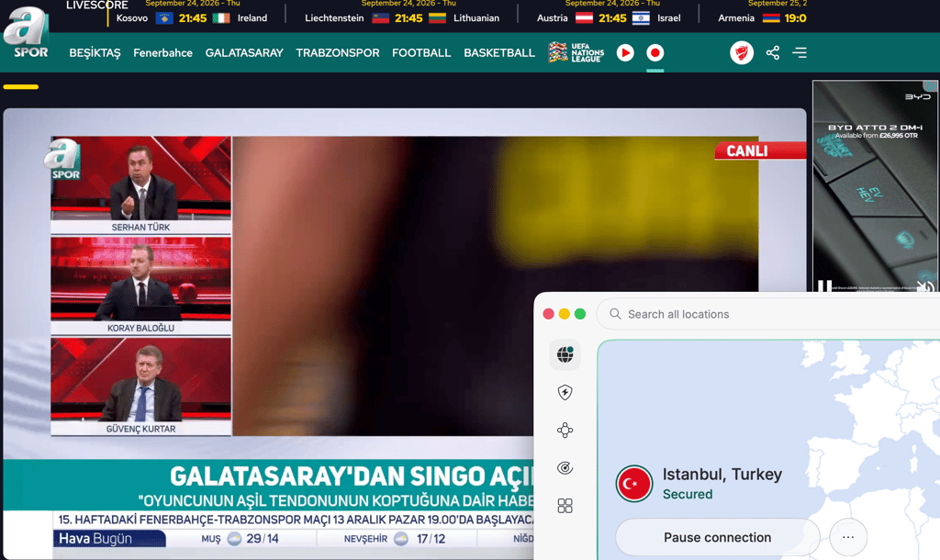Viewport: 940px width, 560px height.
Task: Click the blurred main live video area
Action: tap(496, 286)
